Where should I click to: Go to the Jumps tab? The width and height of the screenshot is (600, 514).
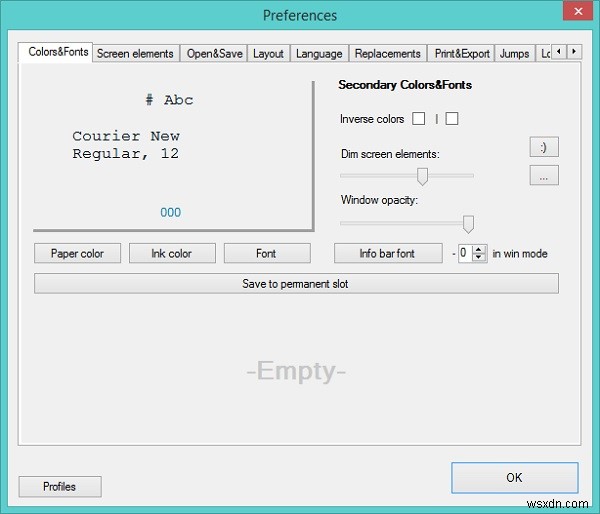pos(515,54)
